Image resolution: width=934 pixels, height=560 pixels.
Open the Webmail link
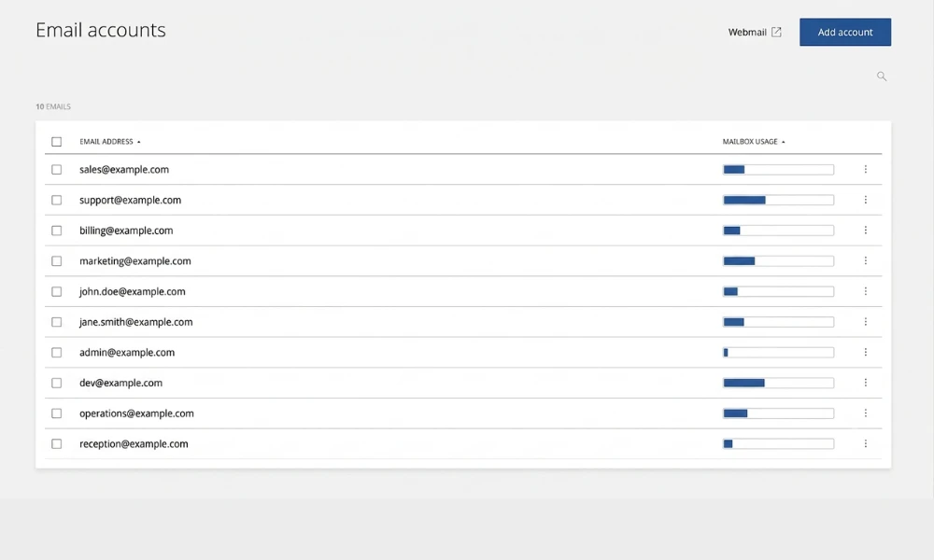(747, 32)
